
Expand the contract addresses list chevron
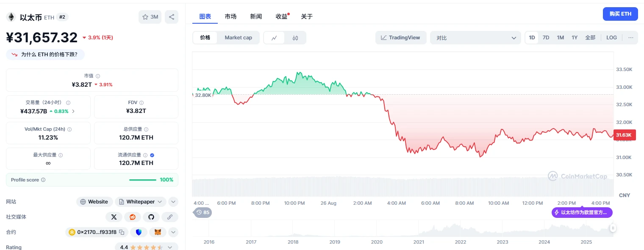pos(173,232)
